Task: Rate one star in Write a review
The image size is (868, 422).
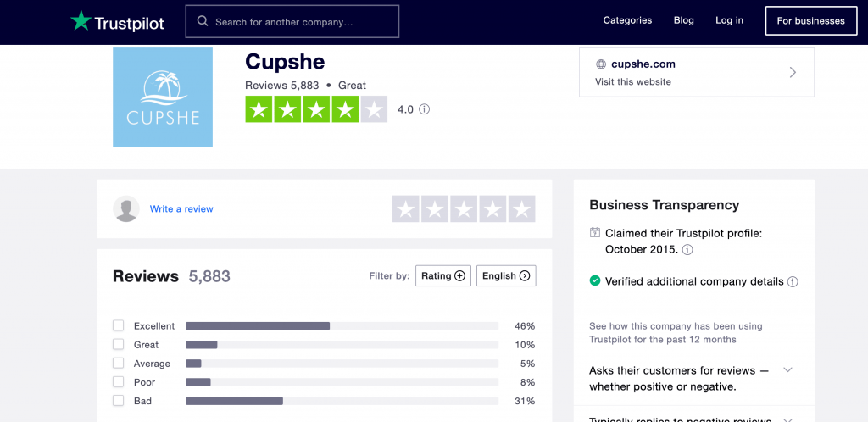Action: pyautogui.click(x=406, y=209)
